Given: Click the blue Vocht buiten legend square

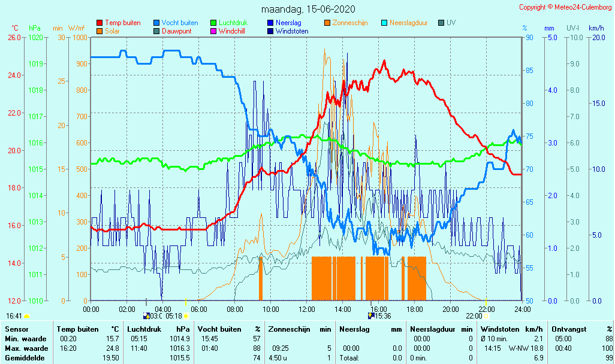Looking at the screenshot, I should click(156, 23).
